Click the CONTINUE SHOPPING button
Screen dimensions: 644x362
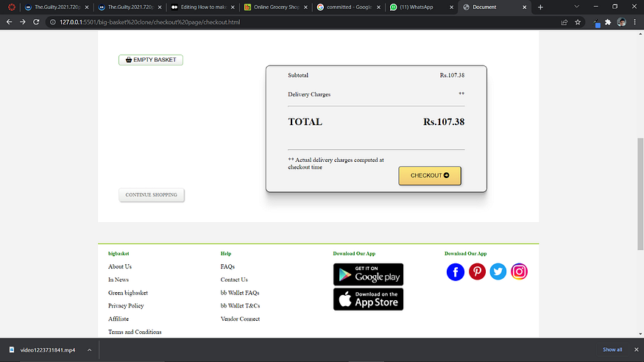[152, 195]
